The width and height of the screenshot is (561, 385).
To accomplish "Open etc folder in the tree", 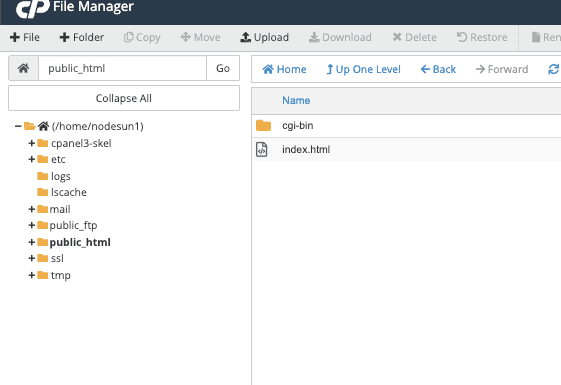I will (58, 159).
